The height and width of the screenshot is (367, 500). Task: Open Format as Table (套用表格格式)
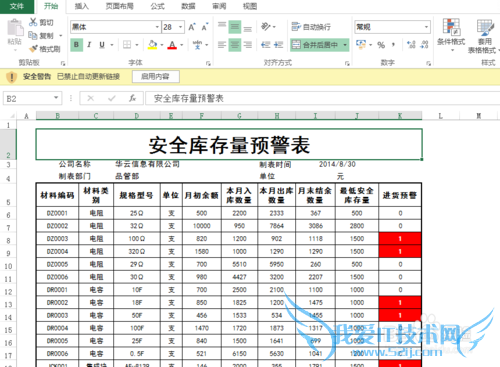[x=484, y=36]
